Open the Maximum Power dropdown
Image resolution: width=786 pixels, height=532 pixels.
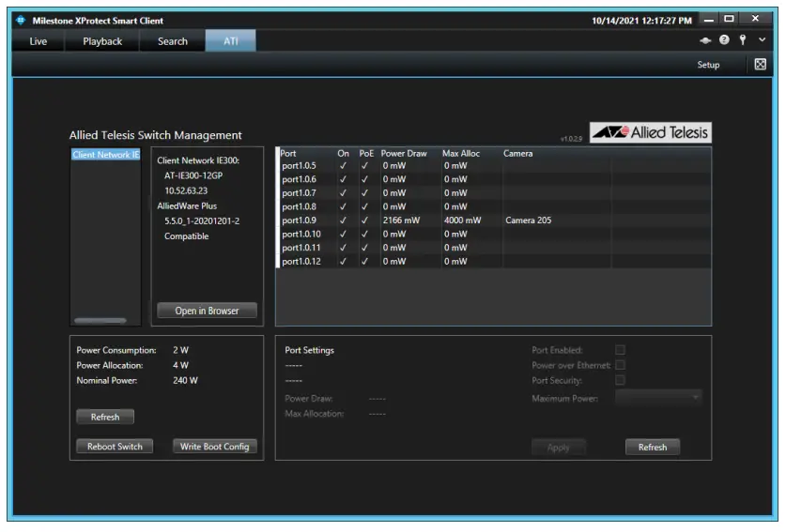(x=658, y=398)
